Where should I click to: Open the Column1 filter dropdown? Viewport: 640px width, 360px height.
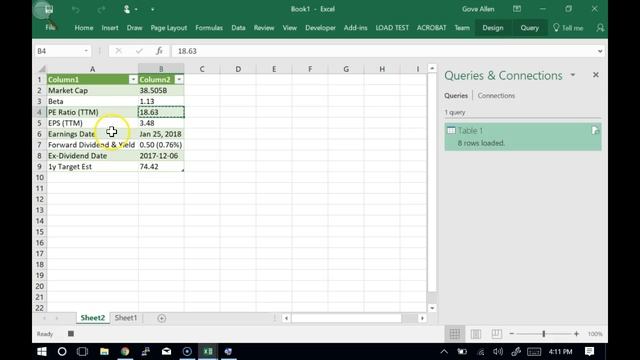click(x=133, y=80)
